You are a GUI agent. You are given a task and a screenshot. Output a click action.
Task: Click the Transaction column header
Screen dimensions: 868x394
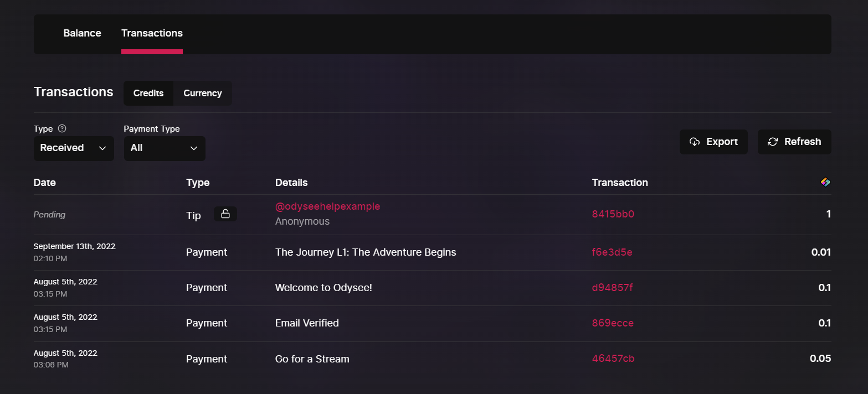click(620, 183)
